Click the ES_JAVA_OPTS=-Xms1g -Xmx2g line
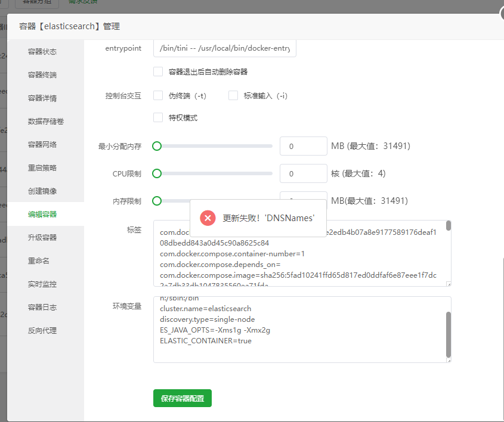 (215, 330)
